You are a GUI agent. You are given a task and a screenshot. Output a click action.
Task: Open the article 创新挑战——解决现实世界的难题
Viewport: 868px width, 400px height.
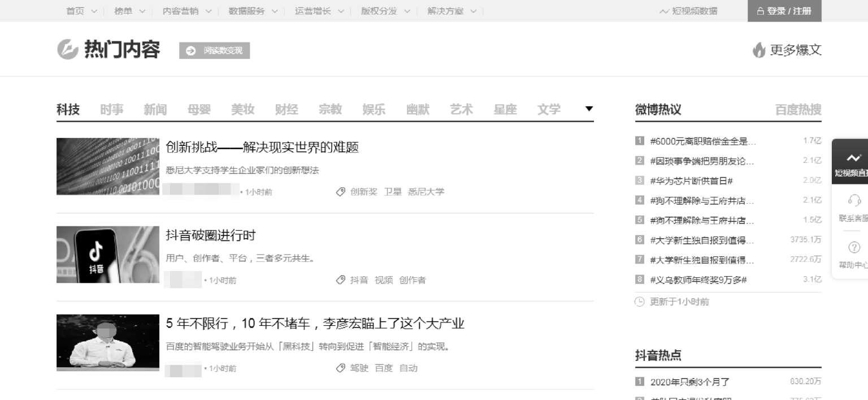[262, 148]
